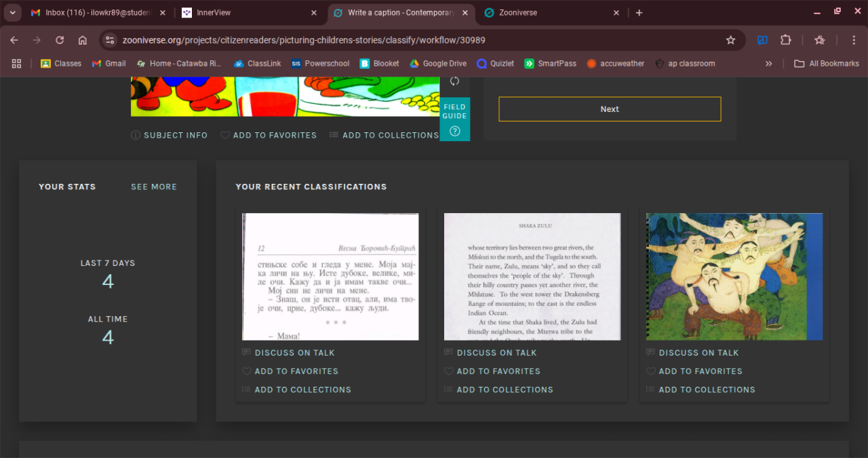868x458 pixels.
Task: Open the accuweather bookmark
Action: tap(616, 63)
